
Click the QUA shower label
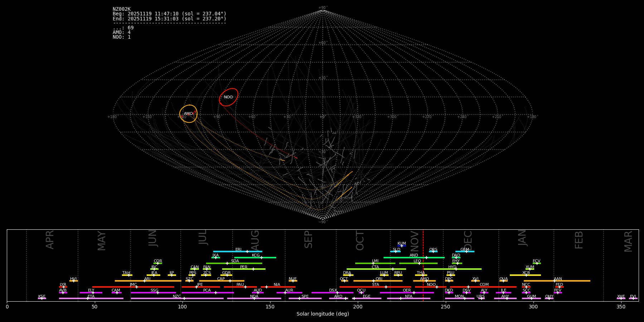[x=504, y=279]
